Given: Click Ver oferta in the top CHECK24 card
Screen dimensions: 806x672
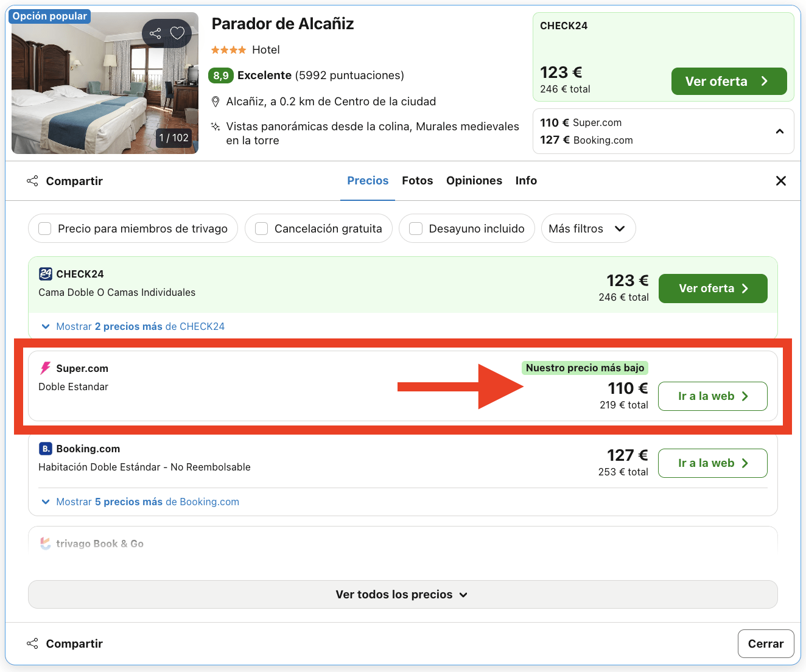Looking at the screenshot, I should point(729,82).
